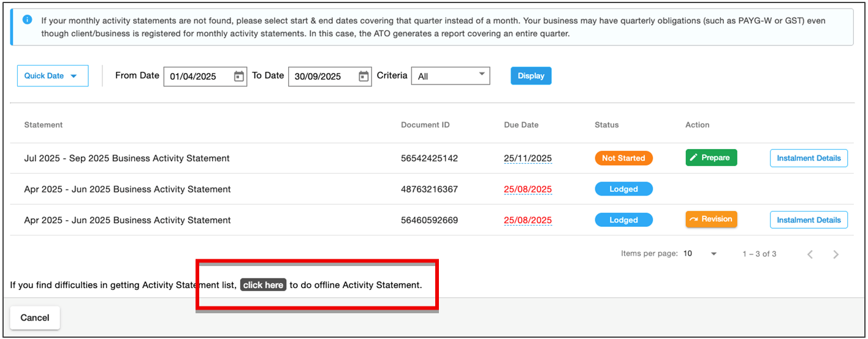Click the 25/11/2025 due date
Screen dimensions: 868x339
pyautogui.click(x=527, y=158)
